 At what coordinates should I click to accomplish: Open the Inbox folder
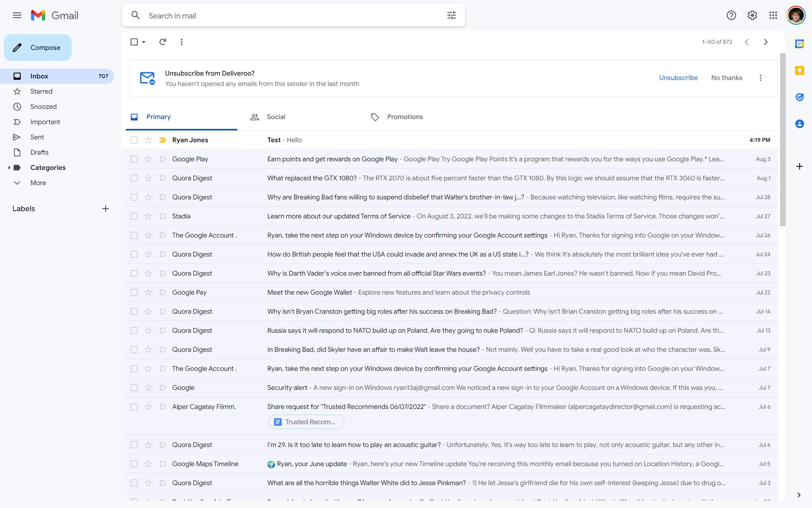pos(57,76)
